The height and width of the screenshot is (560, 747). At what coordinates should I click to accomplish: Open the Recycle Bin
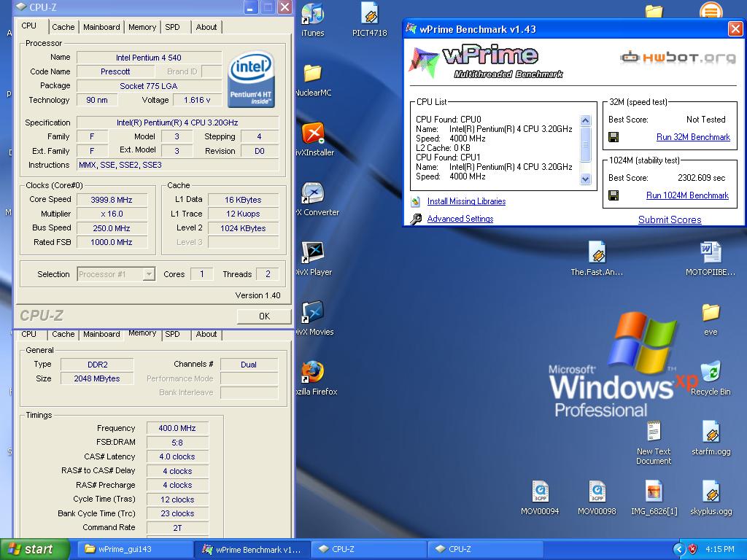[711, 373]
